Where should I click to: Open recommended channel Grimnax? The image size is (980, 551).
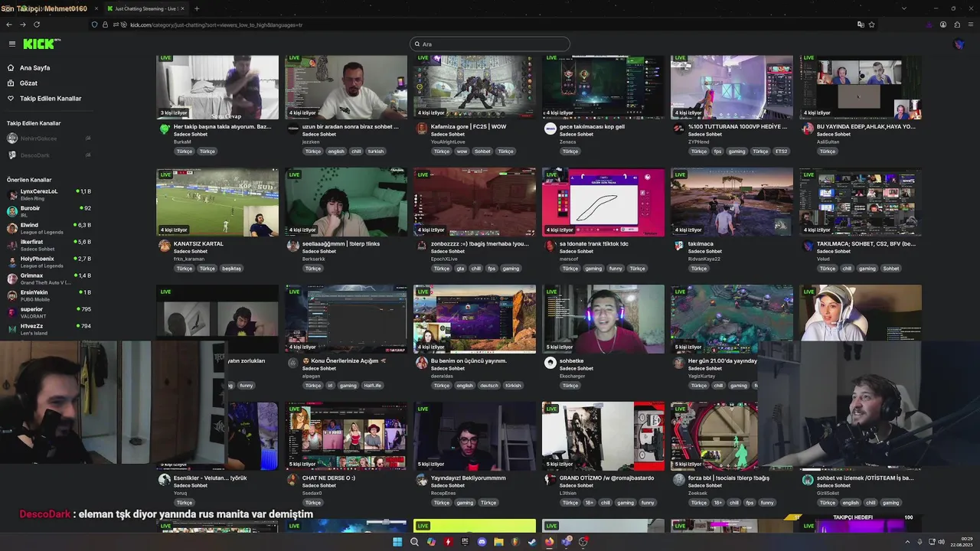click(x=49, y=279)
